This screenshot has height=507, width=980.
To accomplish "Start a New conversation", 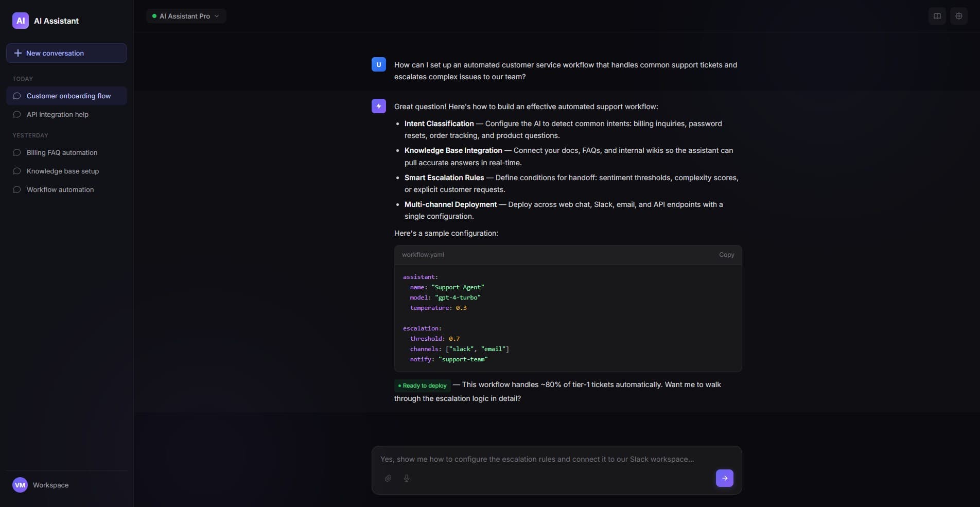I will [66, 53].
